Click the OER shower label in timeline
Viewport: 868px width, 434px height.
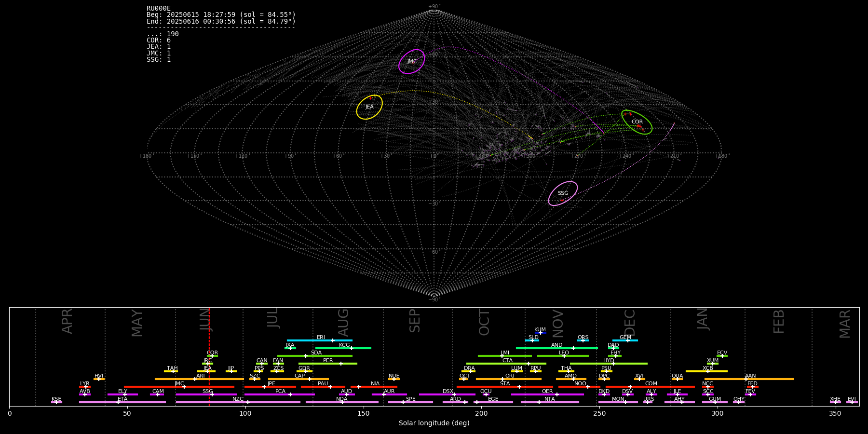click(547, 392)
